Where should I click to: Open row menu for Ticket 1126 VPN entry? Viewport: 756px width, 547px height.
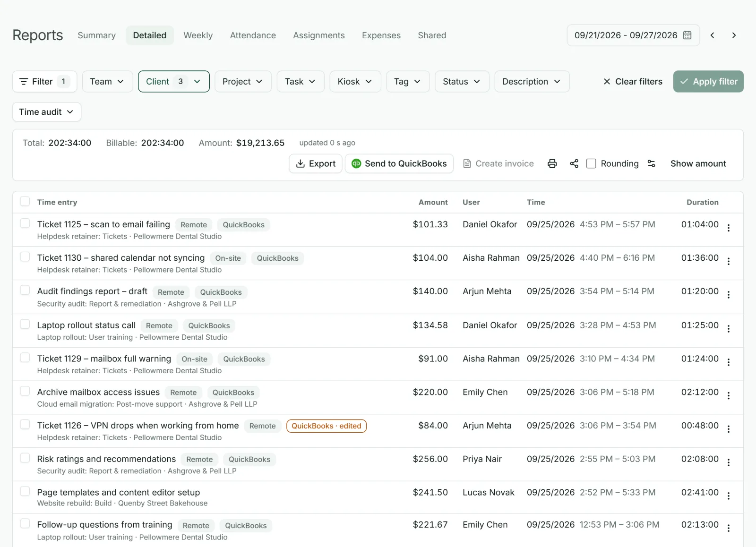coord(729,429)
